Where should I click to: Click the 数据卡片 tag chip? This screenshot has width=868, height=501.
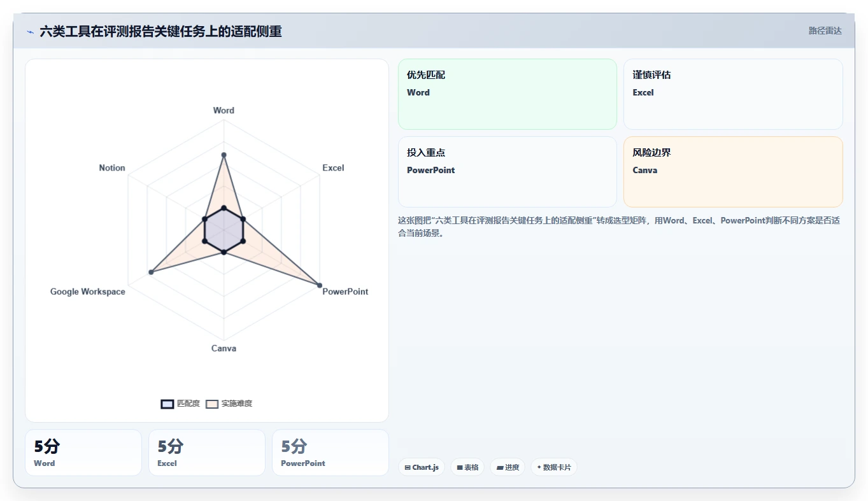click(554, 467)
